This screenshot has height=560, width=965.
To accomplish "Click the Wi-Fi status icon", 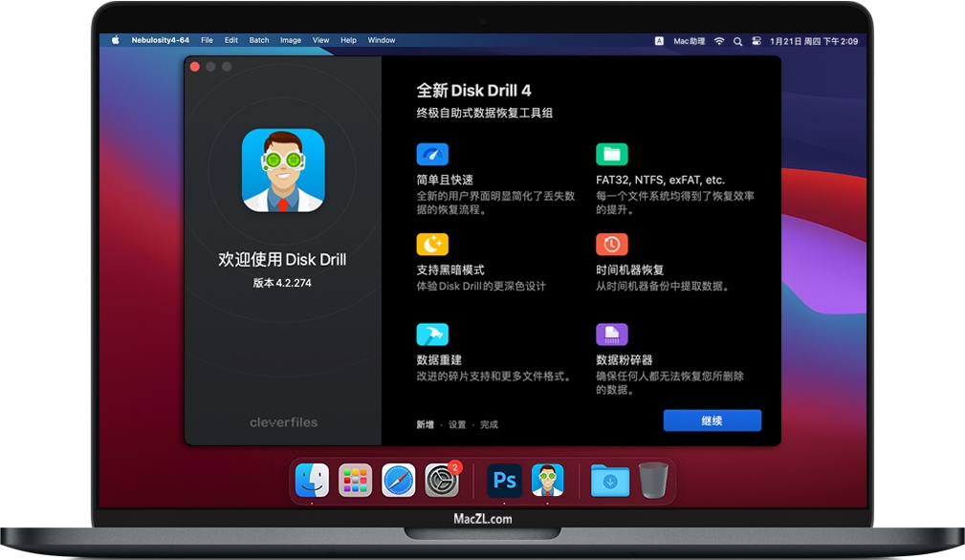I will pyautogui.click(x=719, y=41).
